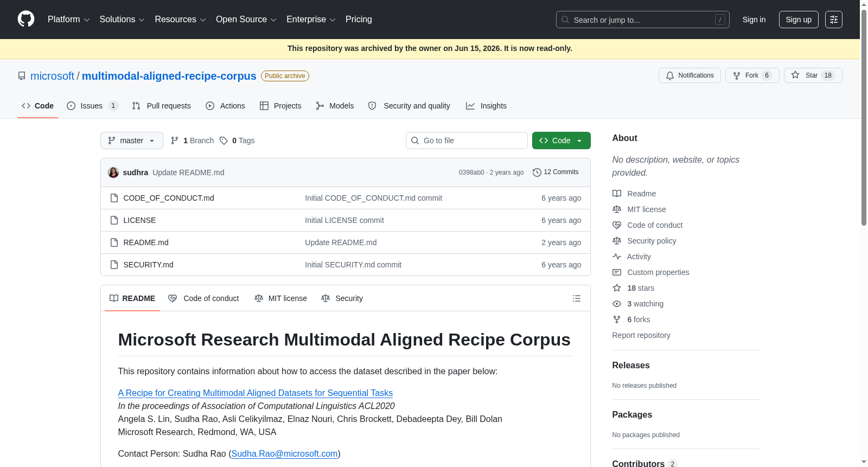Show the Code of conduct tab

tap(203, 298)
